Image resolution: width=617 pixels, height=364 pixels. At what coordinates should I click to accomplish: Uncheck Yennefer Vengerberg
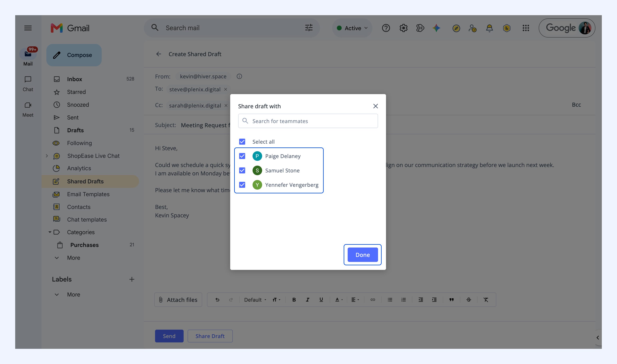pos(242,185)
